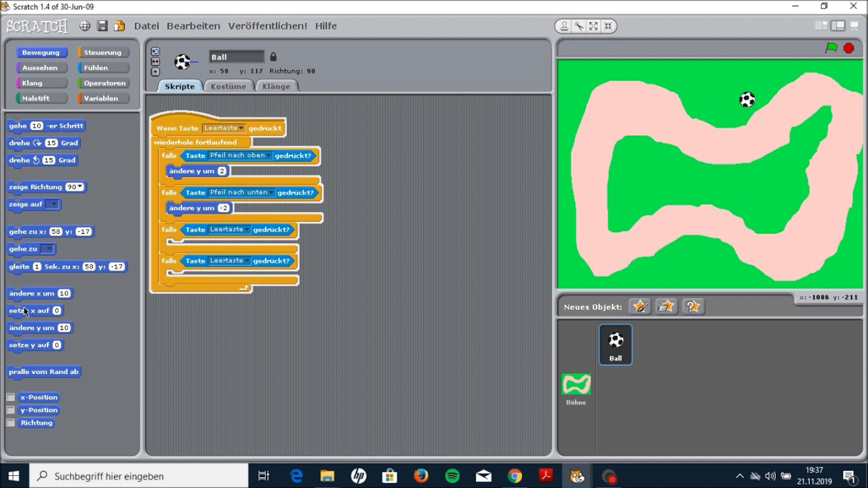
Task: Start scripts with the green flag
Action: (x=831, y=48)
